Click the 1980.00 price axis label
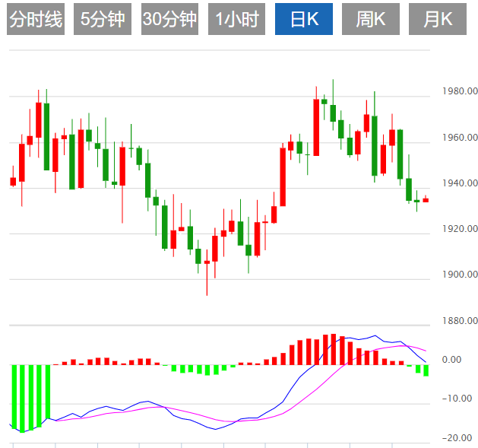 click(x=460, y=91)
